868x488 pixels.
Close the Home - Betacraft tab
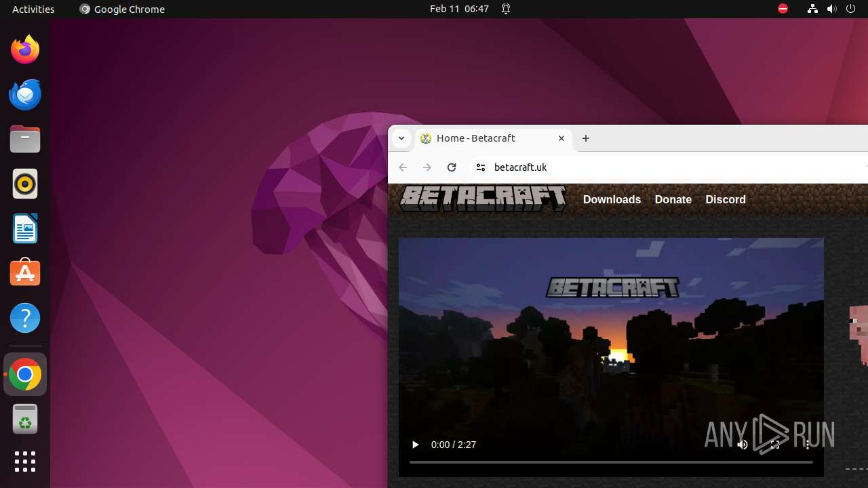pos(561,138)
